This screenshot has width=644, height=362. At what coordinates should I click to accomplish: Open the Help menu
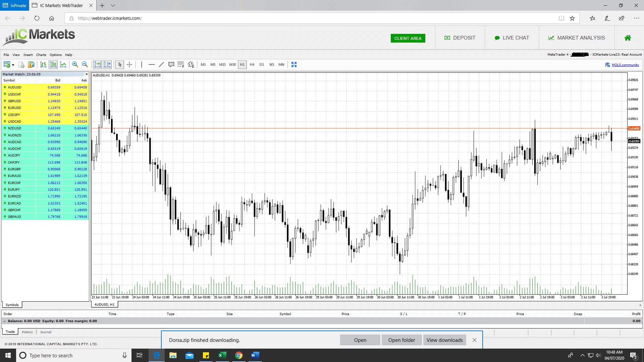tap(69, 55)
